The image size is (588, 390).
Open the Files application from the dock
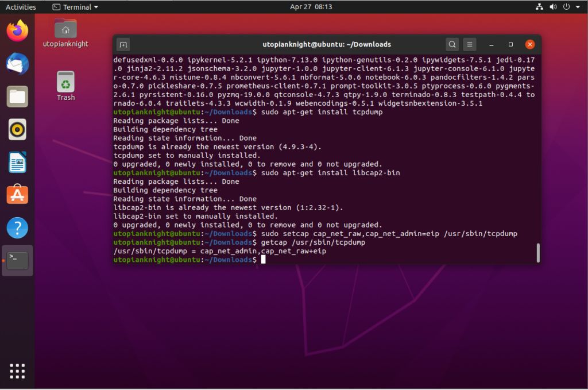17,96
